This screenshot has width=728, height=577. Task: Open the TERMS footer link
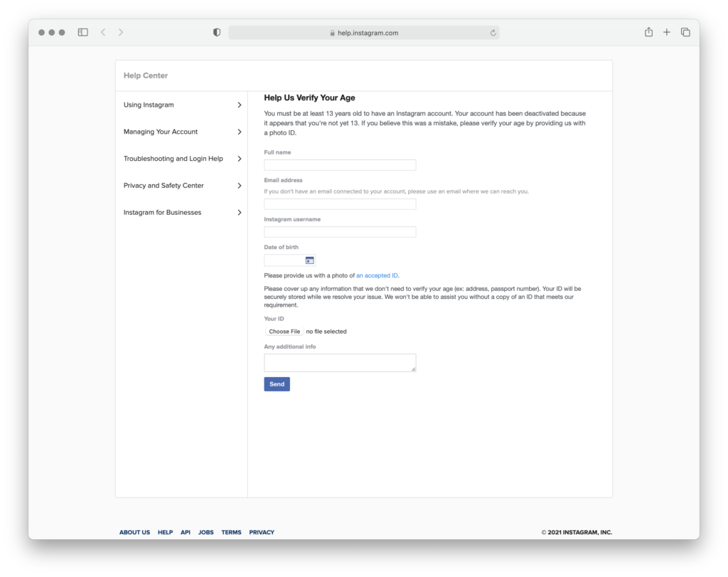(x=231, y=532)
